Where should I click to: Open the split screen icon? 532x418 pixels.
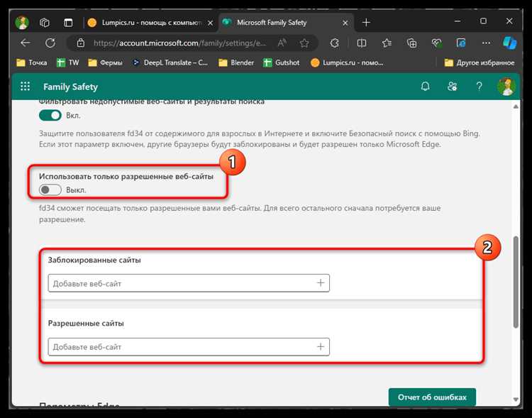point(362,43)
